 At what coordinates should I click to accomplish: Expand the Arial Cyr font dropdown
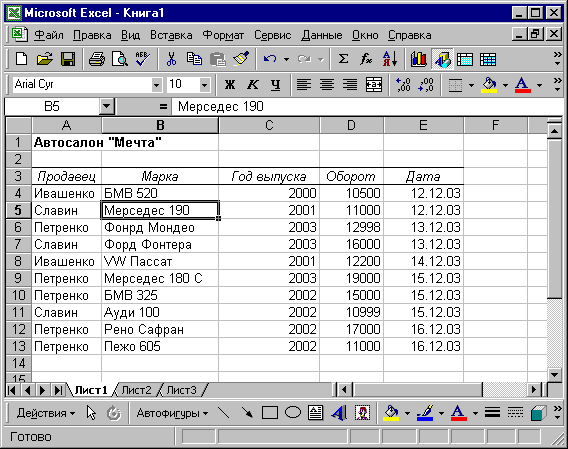156,85
